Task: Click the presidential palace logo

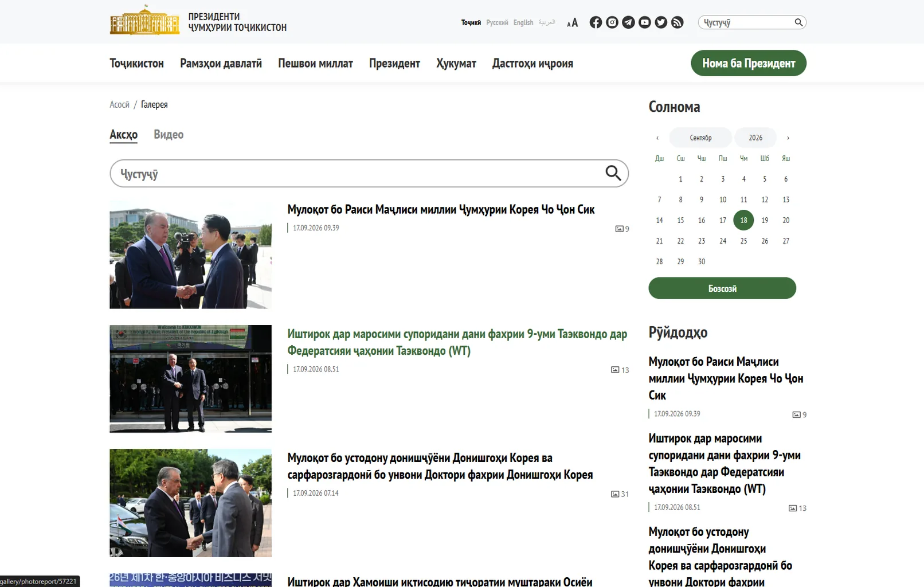Action: pos(144,20)
